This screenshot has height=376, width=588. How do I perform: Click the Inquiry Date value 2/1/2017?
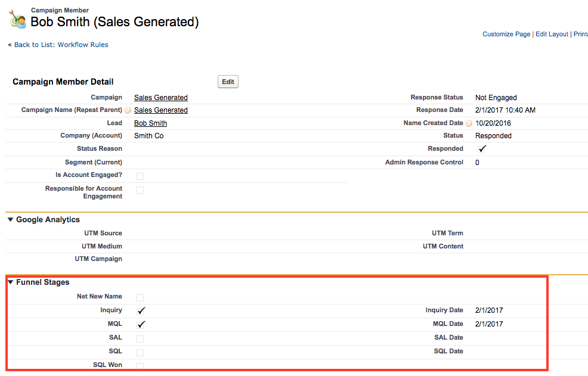coord(489,310)
